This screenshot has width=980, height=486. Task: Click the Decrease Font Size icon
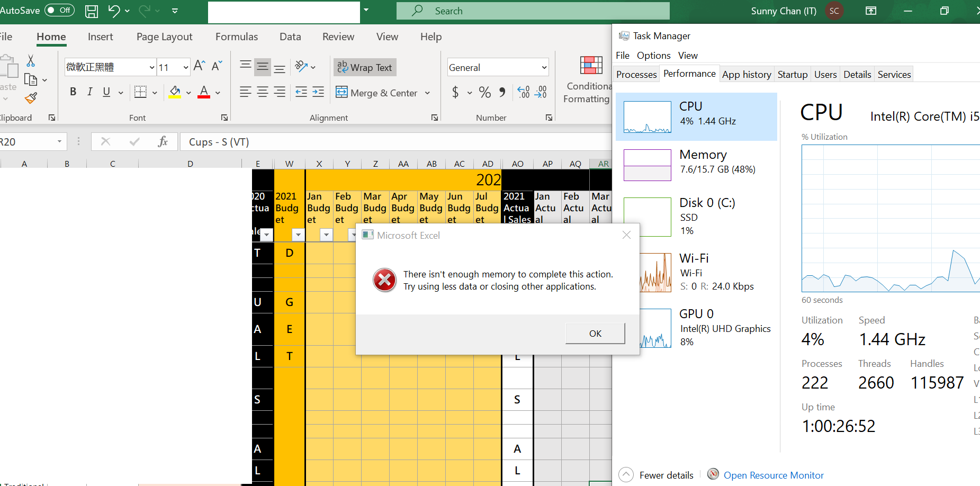tap(217, 66)
